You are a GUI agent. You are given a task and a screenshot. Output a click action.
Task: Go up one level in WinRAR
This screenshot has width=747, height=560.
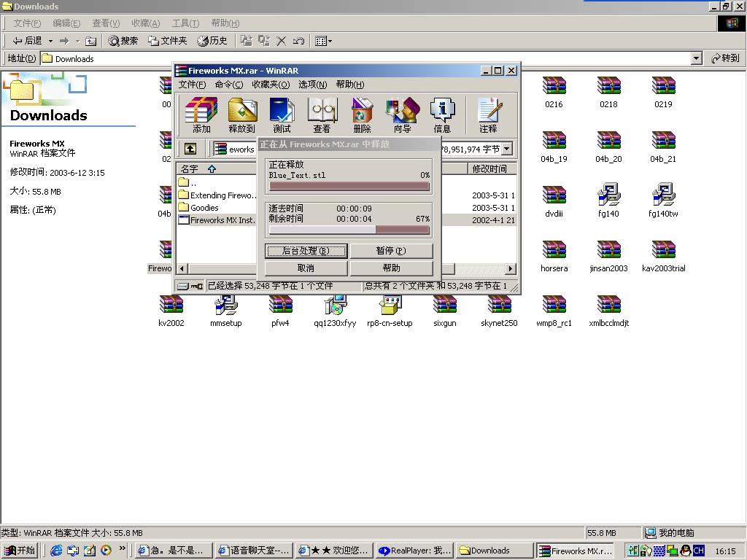190,149
